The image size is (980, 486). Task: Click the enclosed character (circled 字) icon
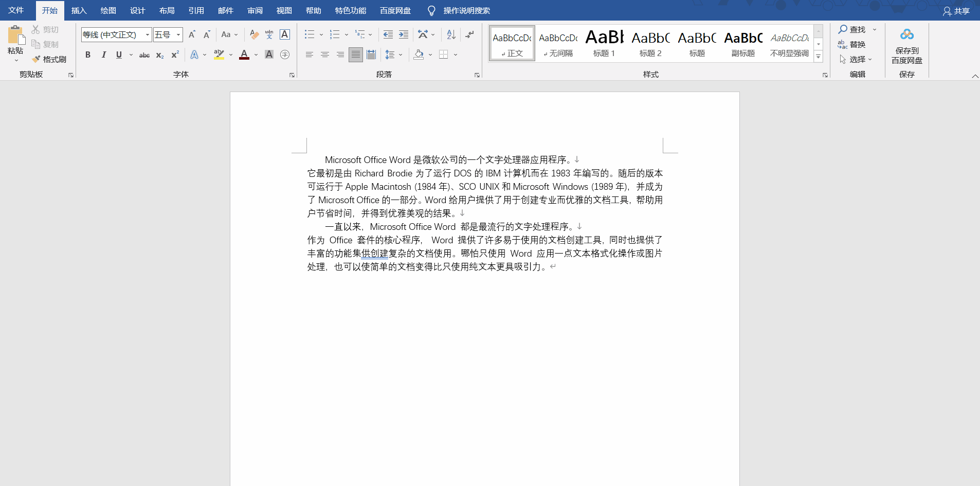pos(285,55)
